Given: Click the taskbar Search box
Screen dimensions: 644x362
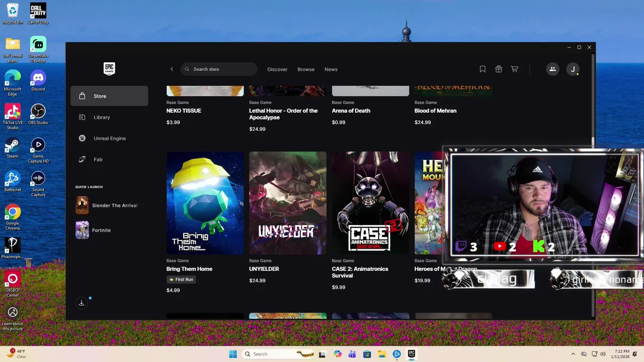Looking at the screenshot, I should (279, 354).
